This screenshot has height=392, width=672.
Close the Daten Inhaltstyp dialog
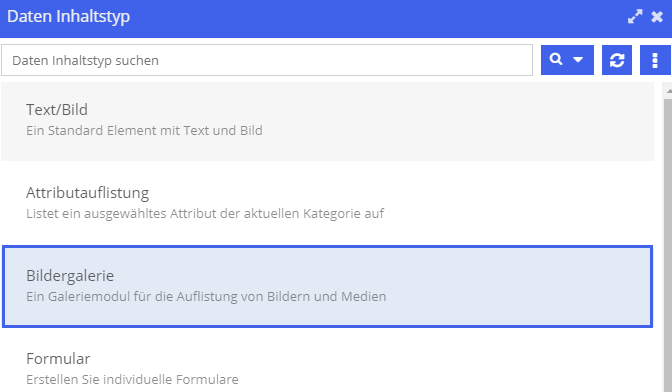click(x=657, y=17)
